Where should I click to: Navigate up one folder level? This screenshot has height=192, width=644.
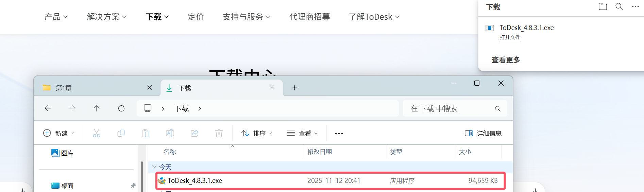tap(97, 108)
